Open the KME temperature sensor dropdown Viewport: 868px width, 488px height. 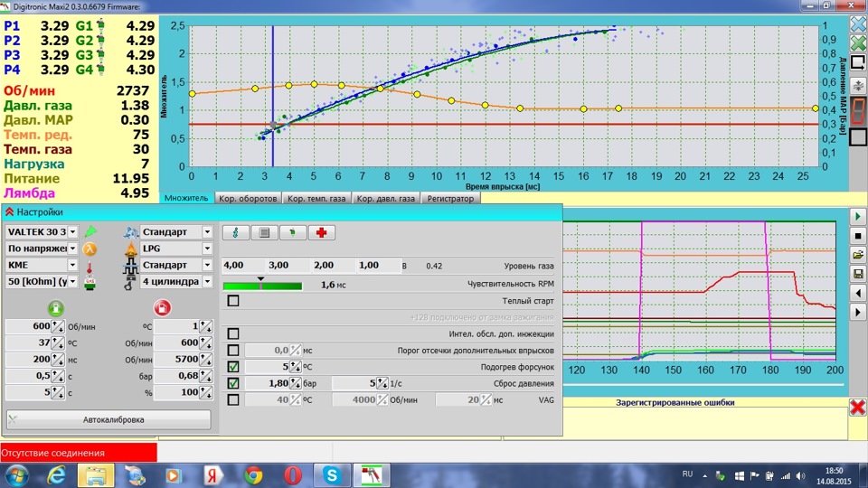point(72,265)
